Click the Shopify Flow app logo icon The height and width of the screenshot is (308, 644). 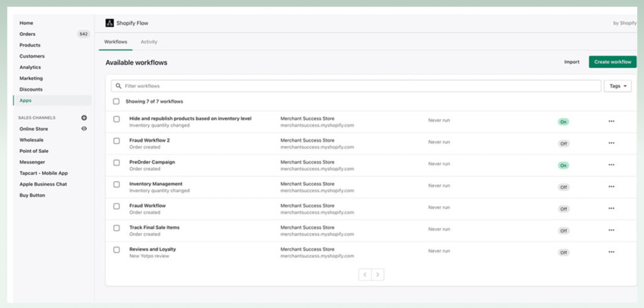click(x=109, y=23)
